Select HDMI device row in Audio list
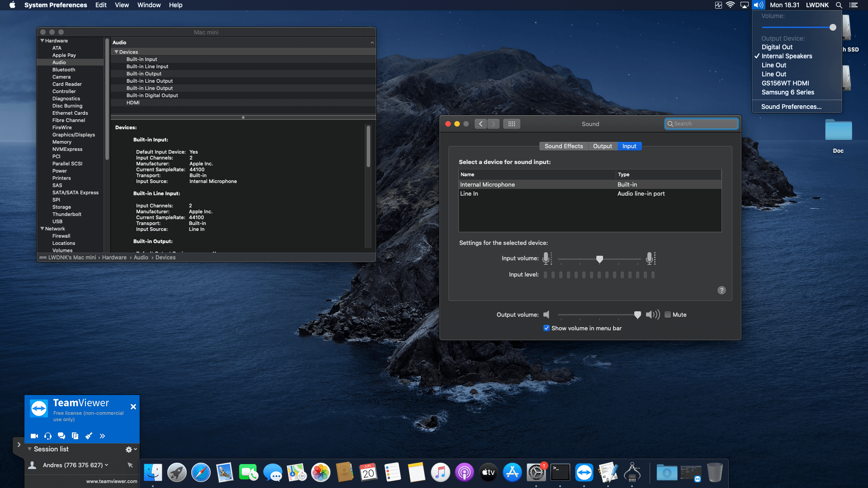This screenshot has width=868, height=488. tap(243, 103)
